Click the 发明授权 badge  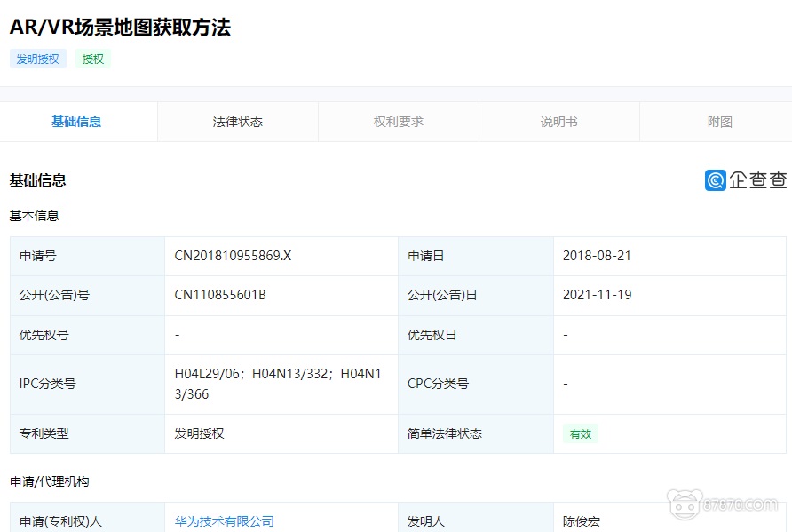pyautogui.click(x=37, y=59)
